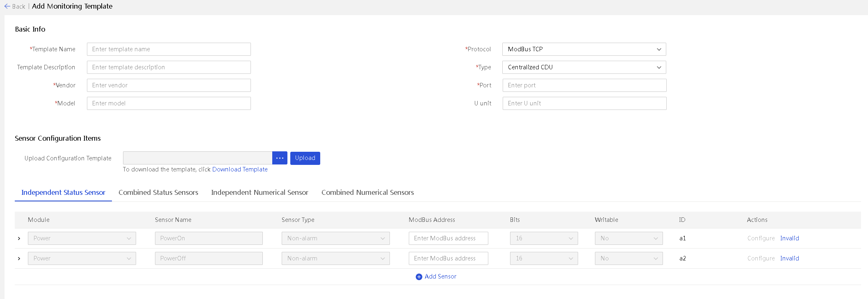Expand the PowerOff sensor row
Image resolution: width=868 pixels, height=299 pixels.
tap(19, 258)
